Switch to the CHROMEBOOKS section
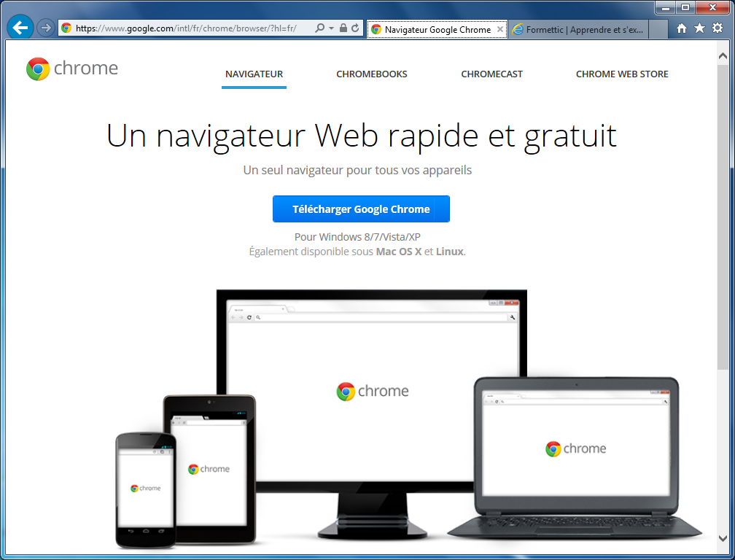Viewport: 735px width, 560px height. 372,74
